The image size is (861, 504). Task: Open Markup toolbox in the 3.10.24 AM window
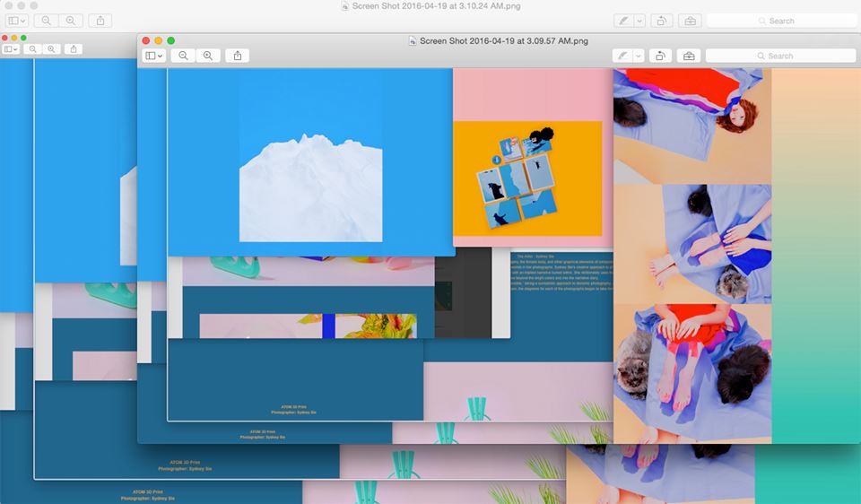tap(690, 21)
